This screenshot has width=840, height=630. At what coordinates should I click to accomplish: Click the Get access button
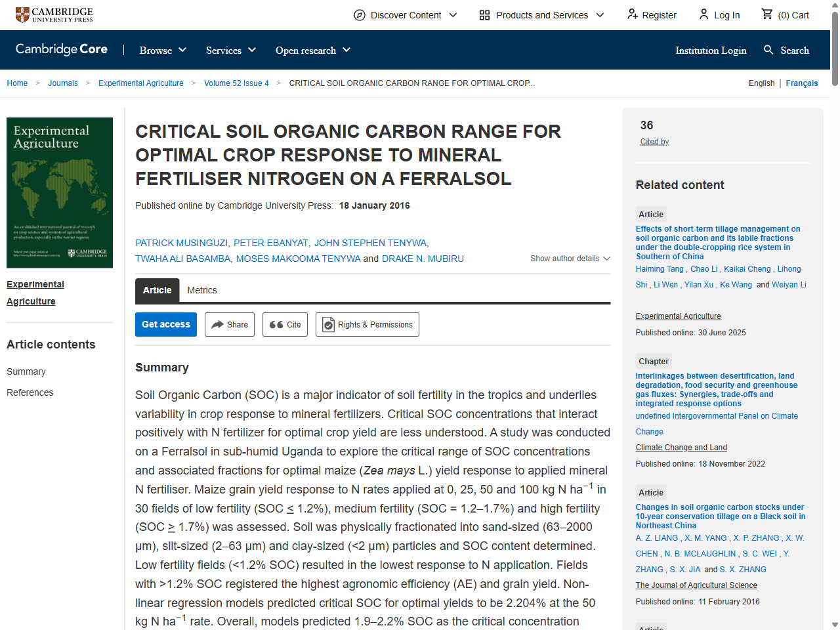point(165,324)
